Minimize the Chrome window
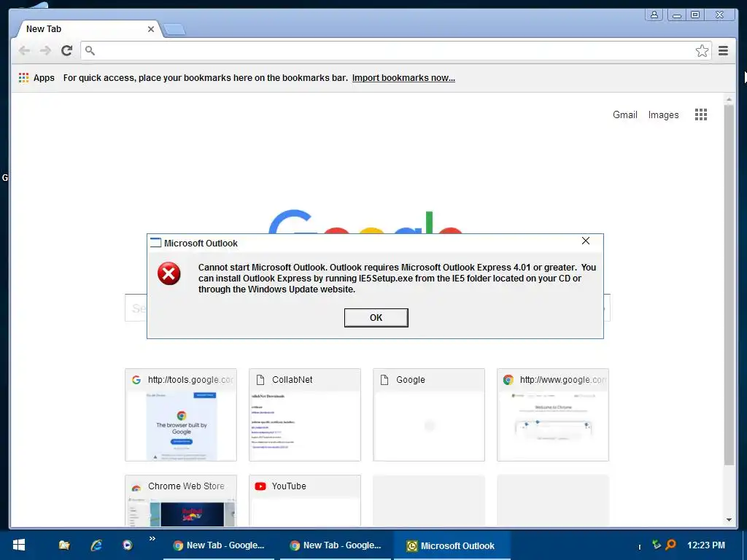747x560 pixels. point(676,15)
